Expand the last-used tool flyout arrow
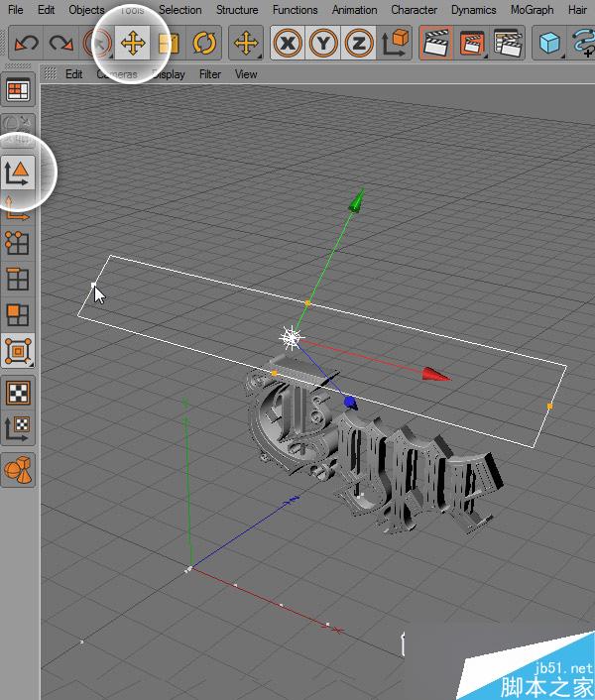The image size is (595, 700). click(260, 56)
